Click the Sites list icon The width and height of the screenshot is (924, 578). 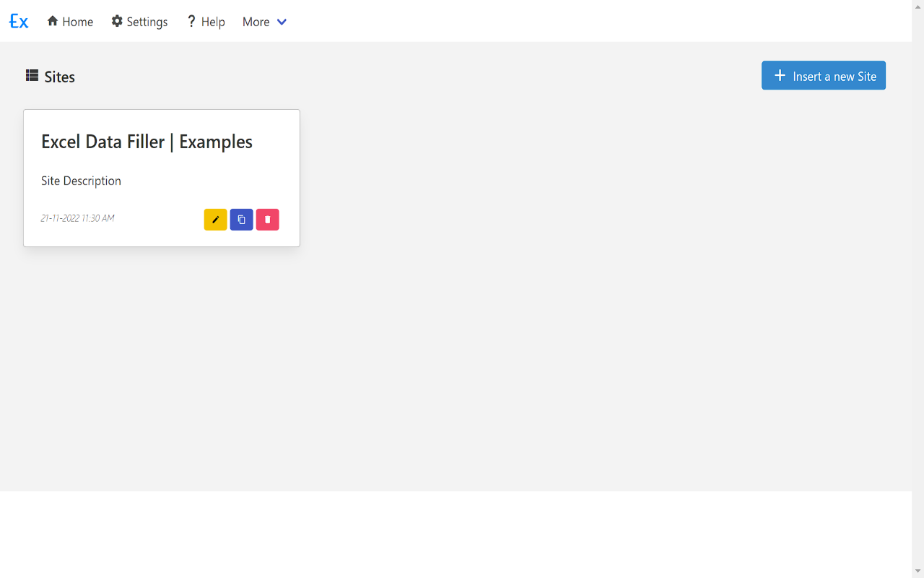pos(32,75)
